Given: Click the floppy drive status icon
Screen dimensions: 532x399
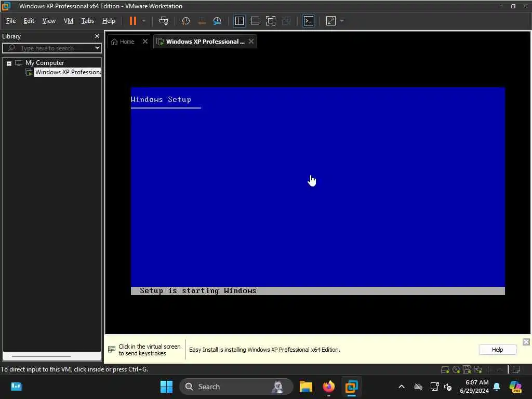Looking at the screenshot, I should 467,369.
